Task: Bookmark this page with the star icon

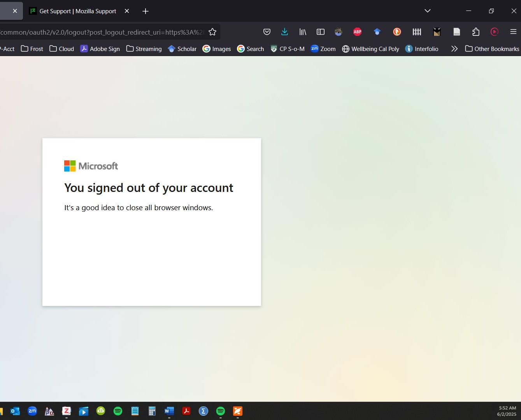Action: click(212, 32)
